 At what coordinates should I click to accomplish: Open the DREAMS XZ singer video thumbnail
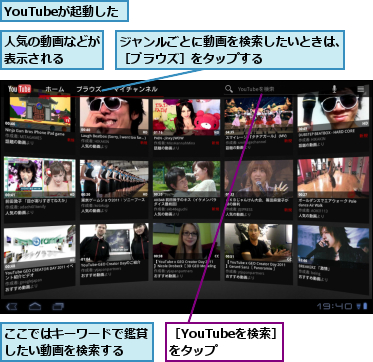tap(334, 245)
